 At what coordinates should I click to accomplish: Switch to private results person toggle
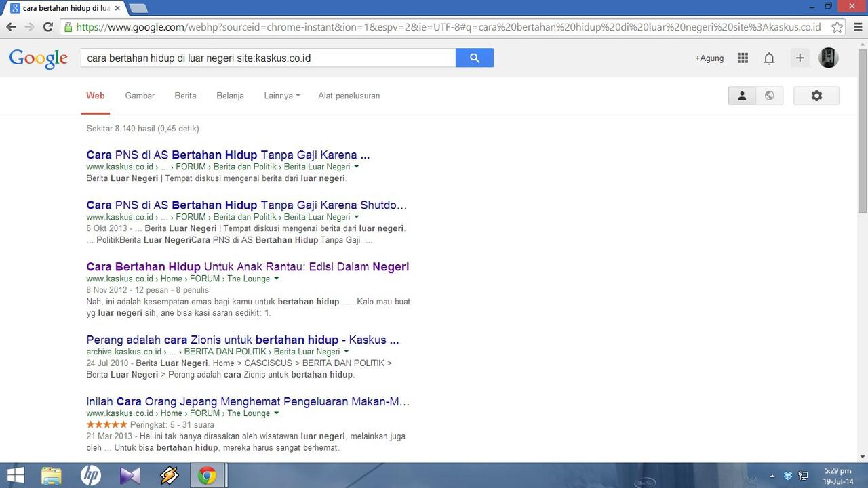pos(742,96)
